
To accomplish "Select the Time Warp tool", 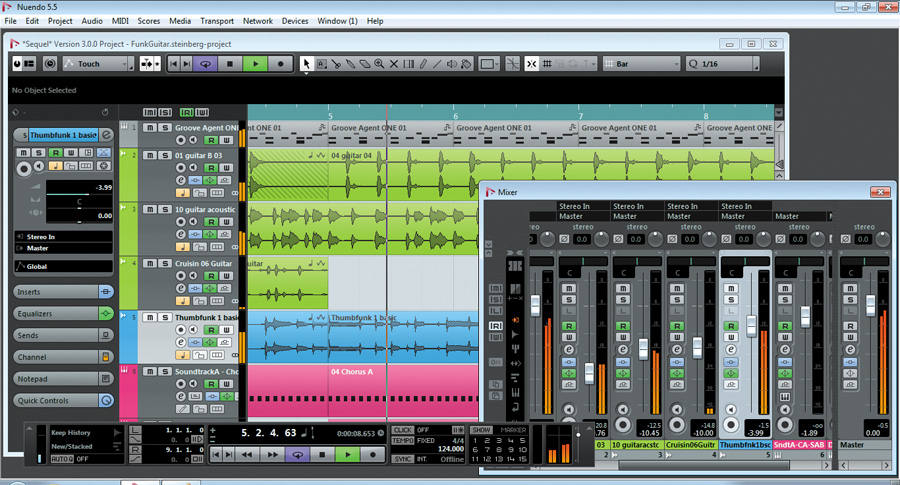I will pos(409,64).
